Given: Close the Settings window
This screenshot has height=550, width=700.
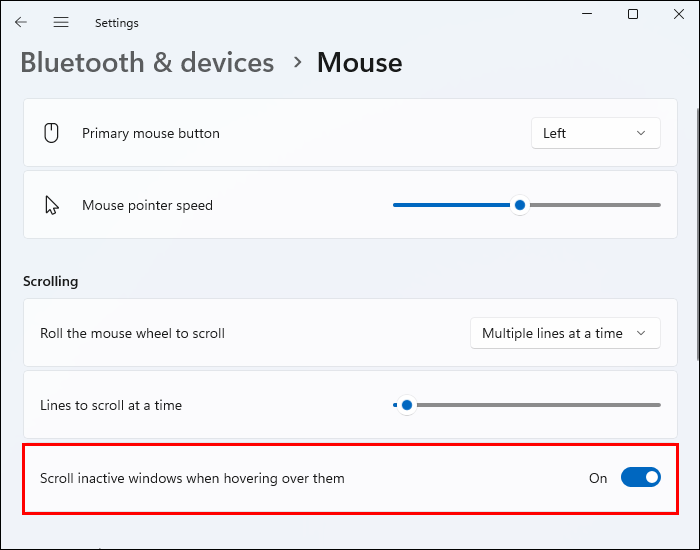Looking at the screenshot, I should [679, 14].
